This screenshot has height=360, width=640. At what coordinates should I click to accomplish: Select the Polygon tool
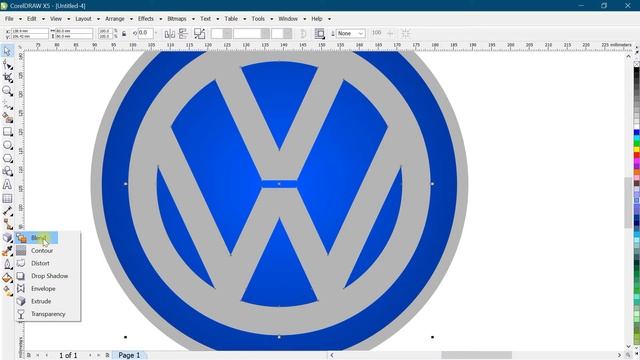tap(7, 158)
